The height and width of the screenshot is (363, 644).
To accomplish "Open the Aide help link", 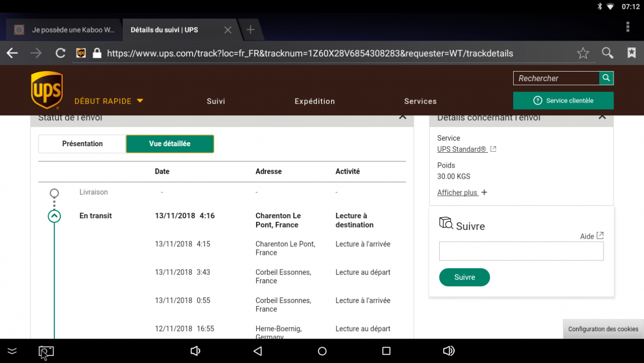I will click(x=592, y=236).
